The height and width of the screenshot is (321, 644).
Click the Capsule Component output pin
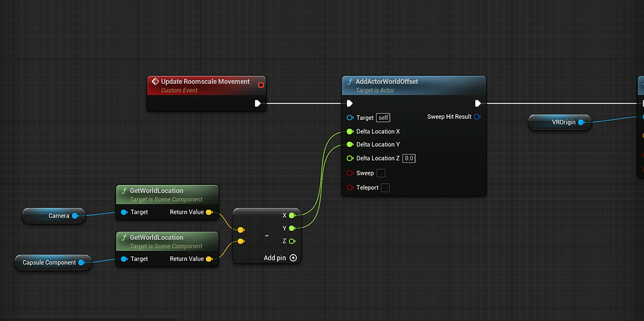(81, 262)
